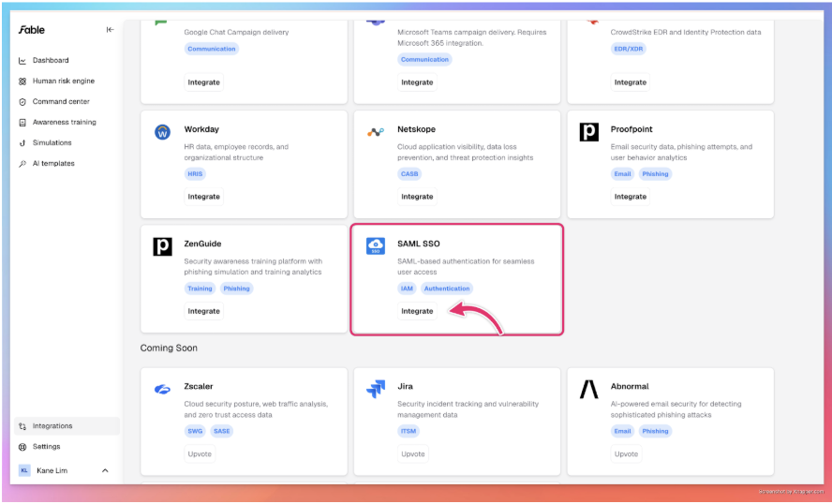The width and height of the screenshot is (832, 504).
Task: Click the Zscaler logo icon
Action: [162, 390]
